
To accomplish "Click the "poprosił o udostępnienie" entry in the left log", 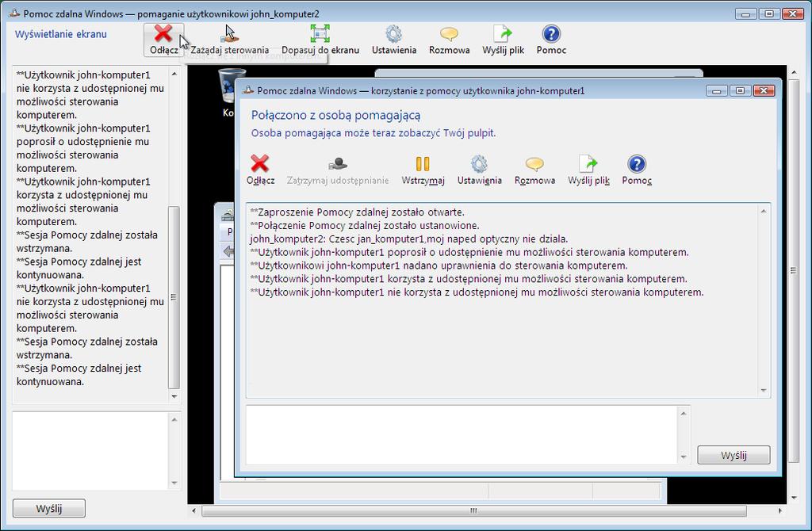I will (x=82, y=148).
